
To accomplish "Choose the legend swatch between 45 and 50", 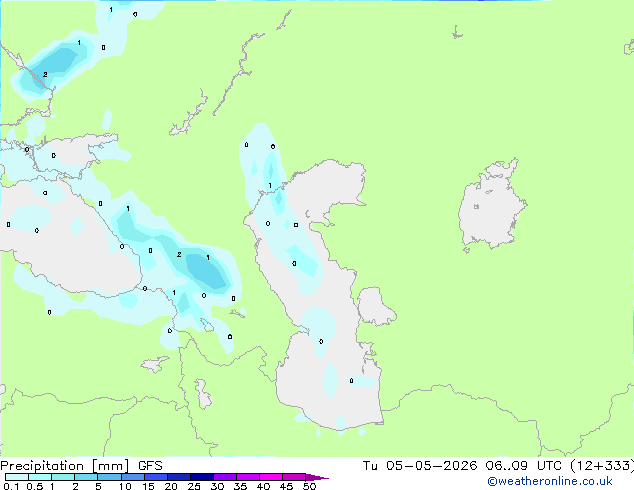I will point(294,477).
